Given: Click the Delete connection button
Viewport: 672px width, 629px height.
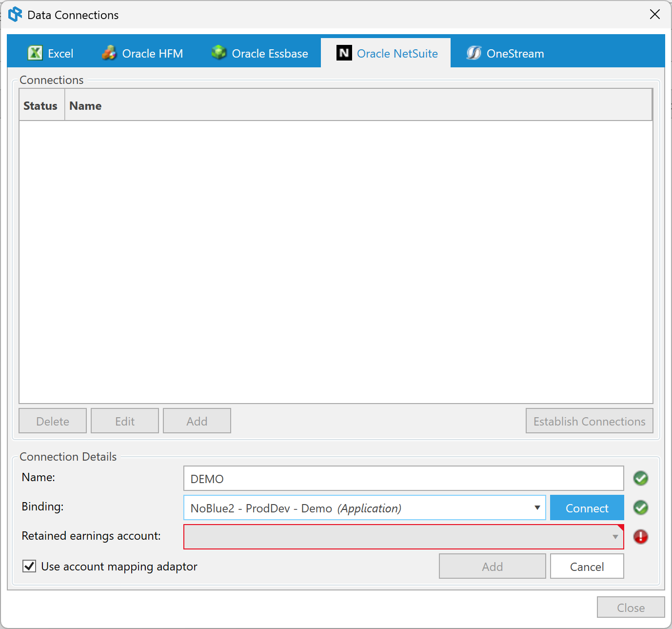Looking at the screenshot, I should point(53,421).
